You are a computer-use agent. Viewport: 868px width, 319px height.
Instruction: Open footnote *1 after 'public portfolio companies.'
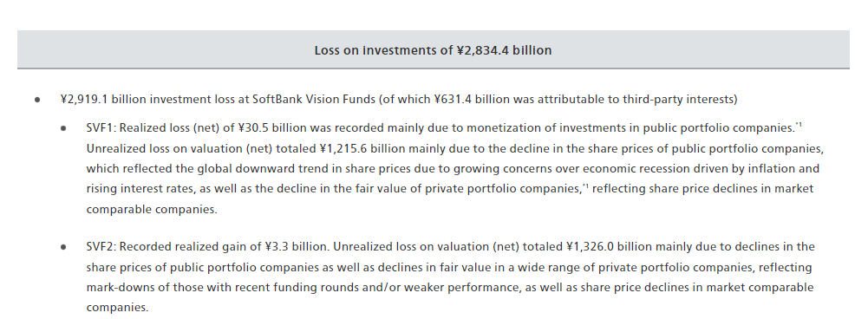click(x=799, y=125)
